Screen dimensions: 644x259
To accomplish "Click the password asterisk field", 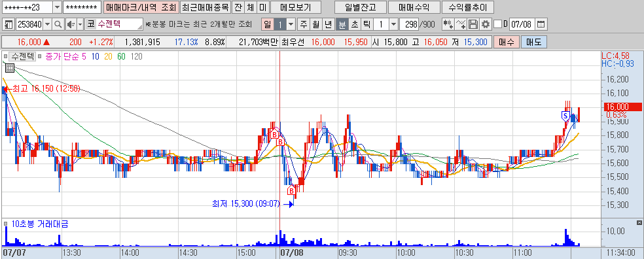I will point(82,7).
